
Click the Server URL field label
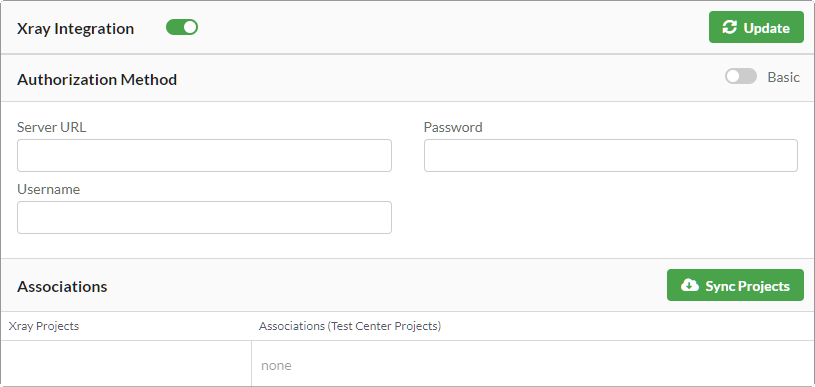[51, 127]
